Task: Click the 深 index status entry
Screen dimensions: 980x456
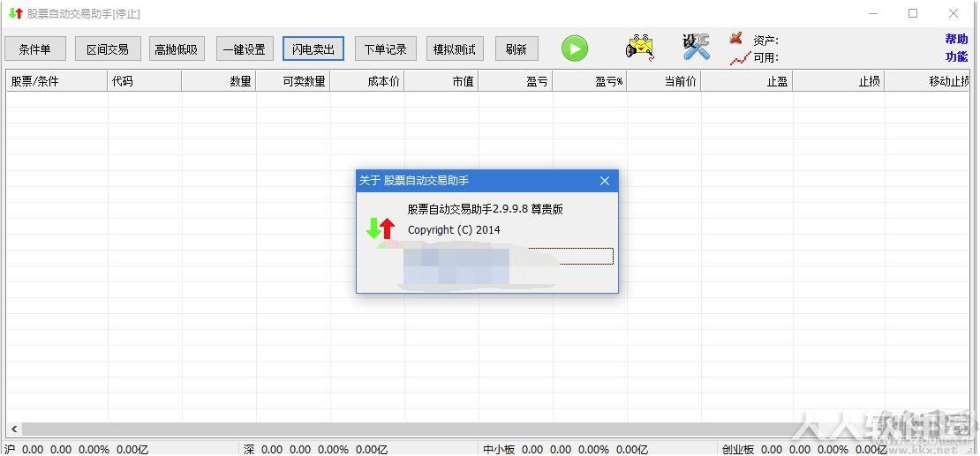Action: [x=315, y=449]
